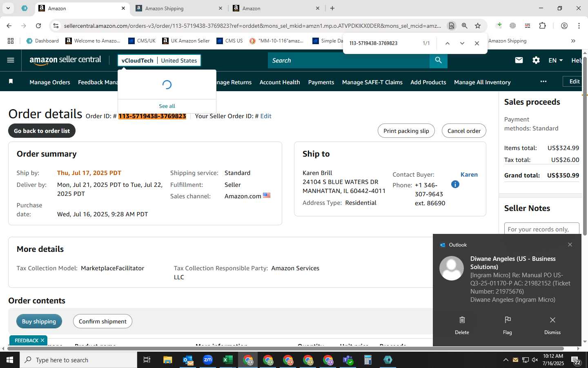This screenshot has height=368, width=588.
Task: Dismiss the Outlook notification
Action: tap(552, 325)
